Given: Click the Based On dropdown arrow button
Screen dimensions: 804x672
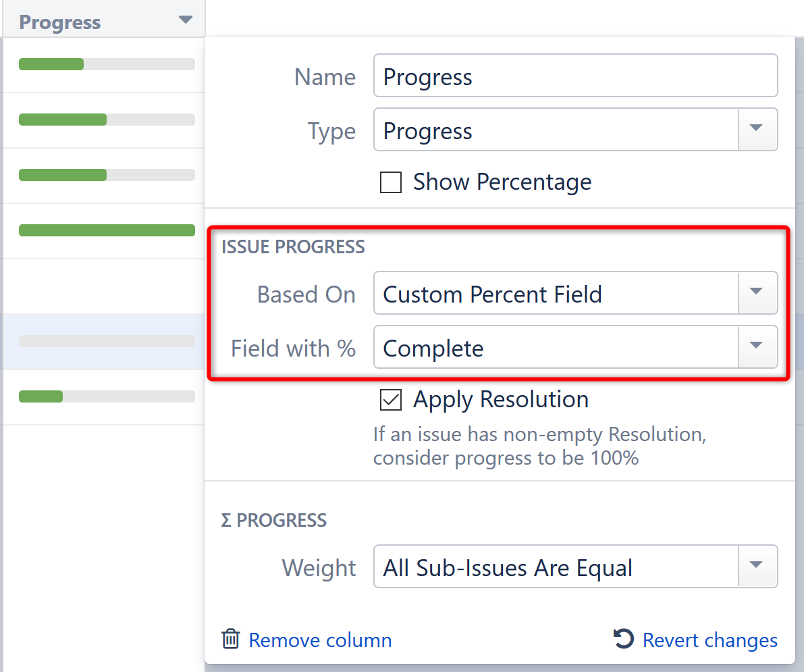Looking at the screenshot, I should pyautogui.click(x=758, y=293).
